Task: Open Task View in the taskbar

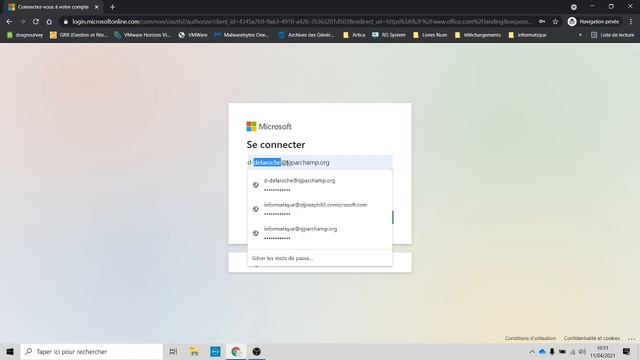Action: pos(173,351)
